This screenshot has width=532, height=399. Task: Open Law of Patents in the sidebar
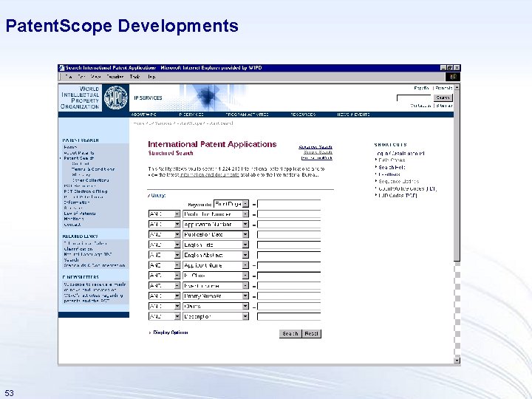[80, 214]
